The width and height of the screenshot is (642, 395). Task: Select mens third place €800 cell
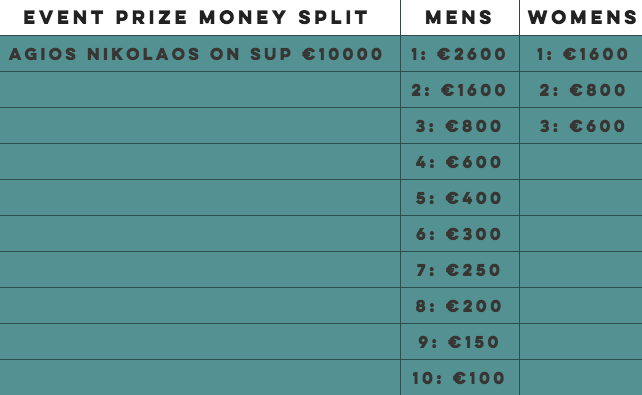click(x=459, y=126)
